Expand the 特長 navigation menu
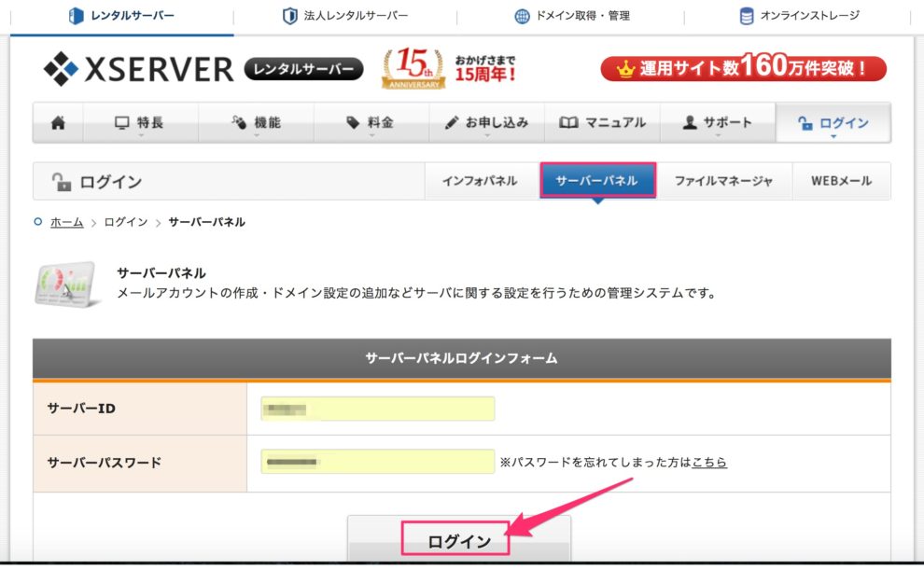Screen dimensions: 924x583 click(x=140, y=122)
